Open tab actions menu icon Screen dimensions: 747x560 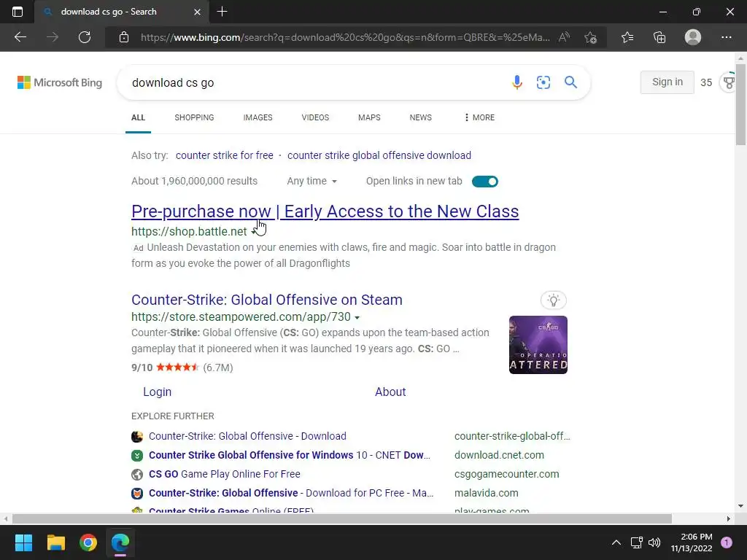coord(18,12)
